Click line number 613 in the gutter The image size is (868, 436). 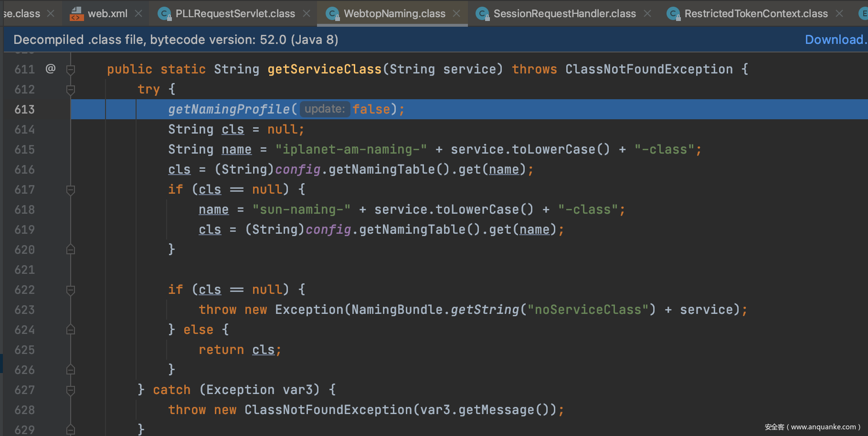25,110
